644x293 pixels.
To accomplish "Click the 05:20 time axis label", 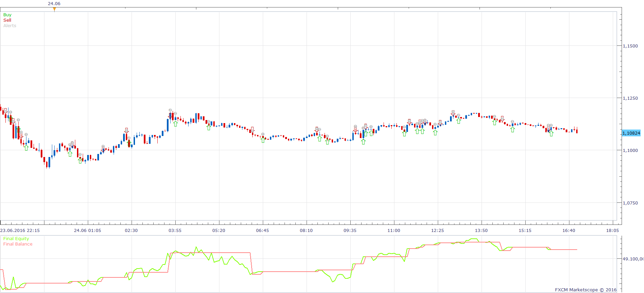I will pyautogui.click(x=219, y=230).
